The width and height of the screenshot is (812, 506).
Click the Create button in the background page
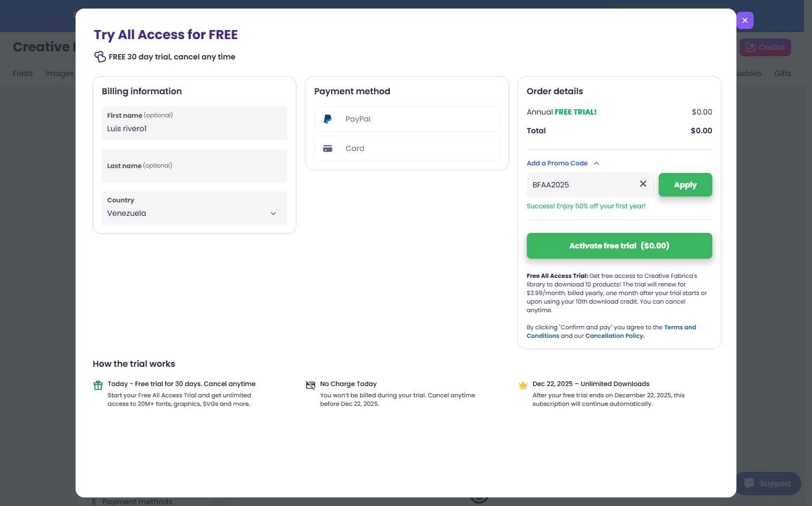[x=765, y=47]
